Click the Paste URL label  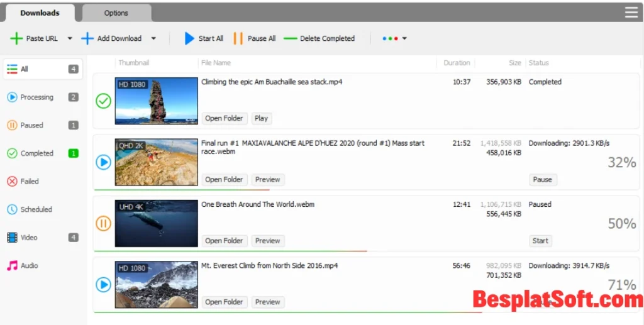(42, 38)
